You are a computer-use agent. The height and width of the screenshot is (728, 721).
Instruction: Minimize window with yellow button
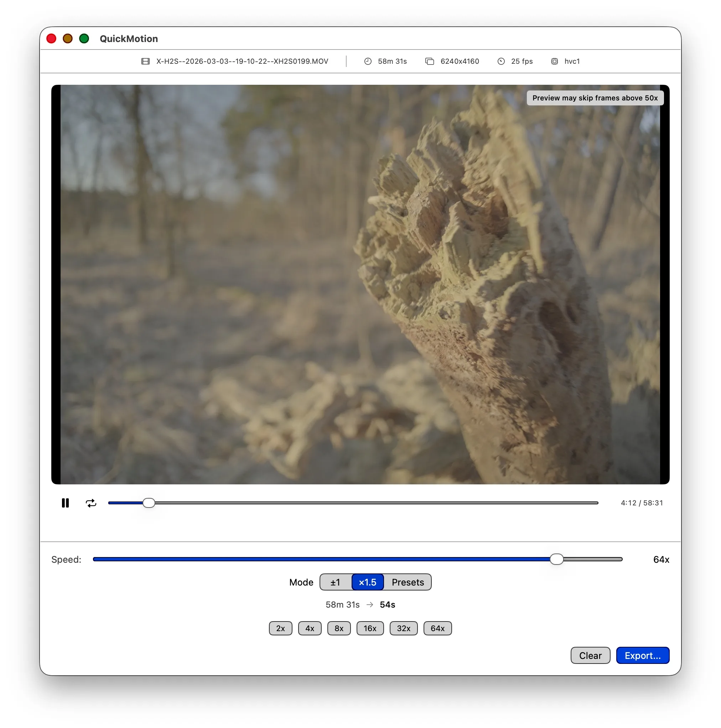pos(68,38)
